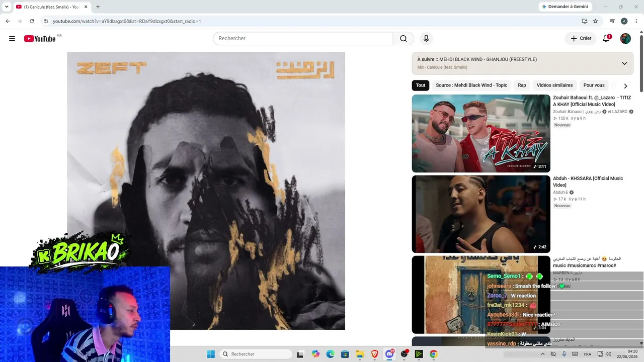Focus the YouTube Rechercher search field
Viewport: 644px width, 362px height.
click(303, 39)
